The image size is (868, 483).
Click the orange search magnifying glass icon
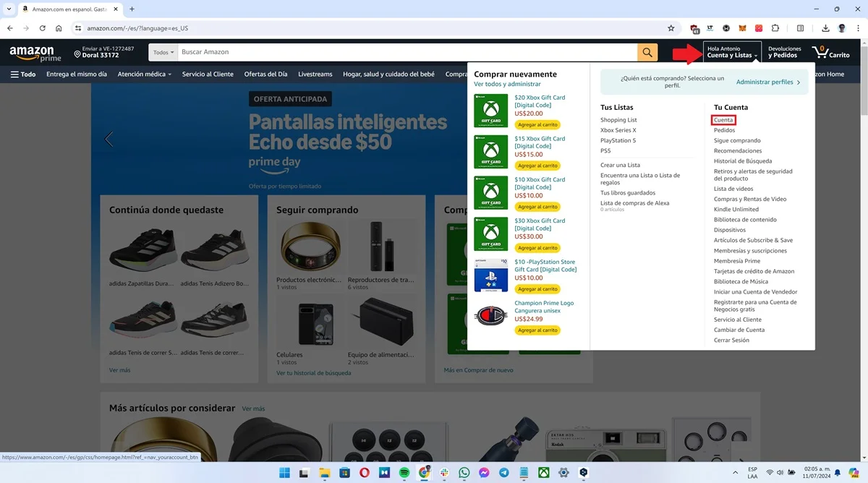(646, 52)
